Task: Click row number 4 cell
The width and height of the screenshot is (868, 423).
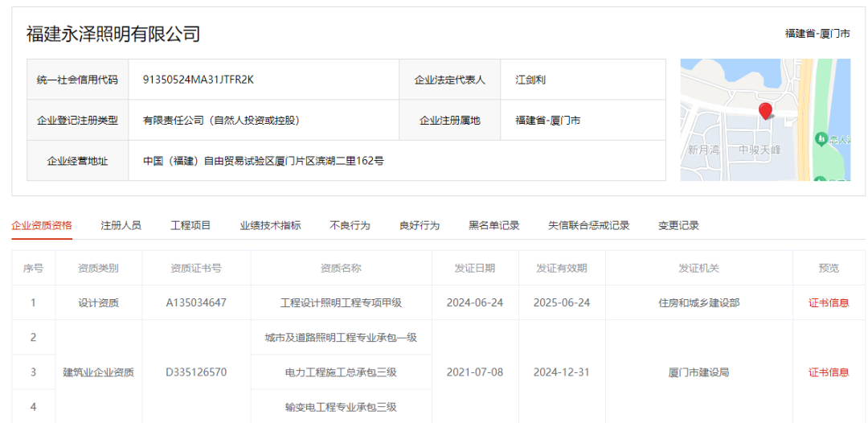Action: click(x=33, y=407)
